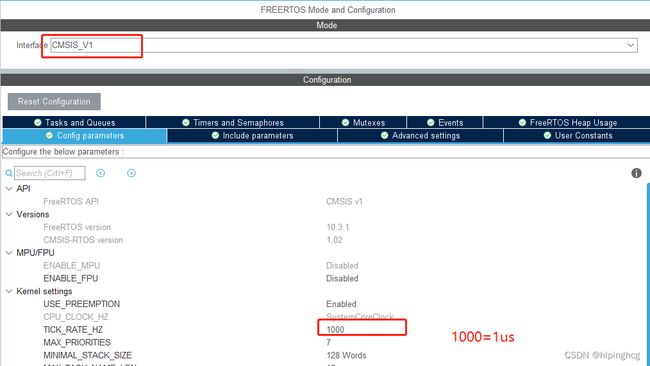Image resolution: width=650 pixels, height=366 pixels.
Task: Click the 1.02 CMSIS-RTOS version value
Action: pos(334,240)
